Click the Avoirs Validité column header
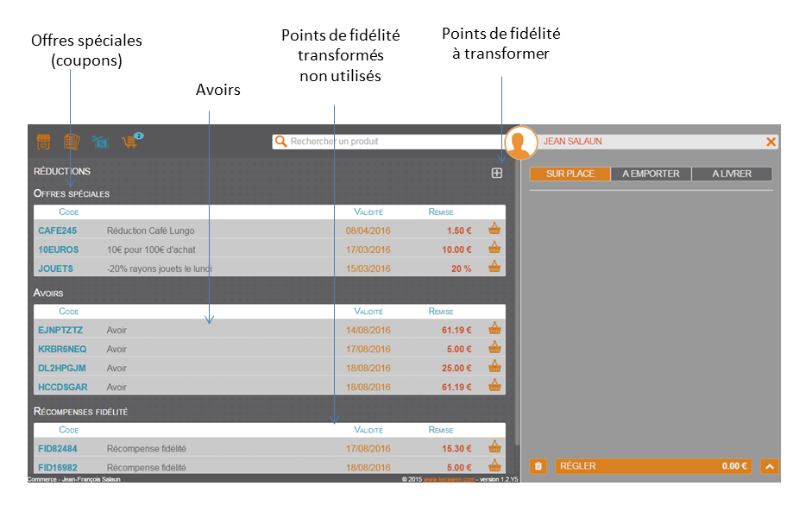 pyautogui.click(x=368, y=312)
